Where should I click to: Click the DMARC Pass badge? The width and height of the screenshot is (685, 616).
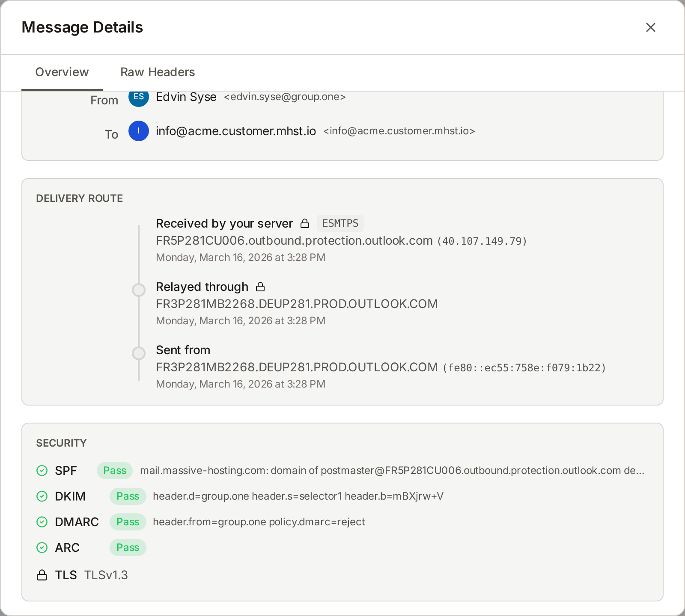pyautogui.click(x=128, y=522)
